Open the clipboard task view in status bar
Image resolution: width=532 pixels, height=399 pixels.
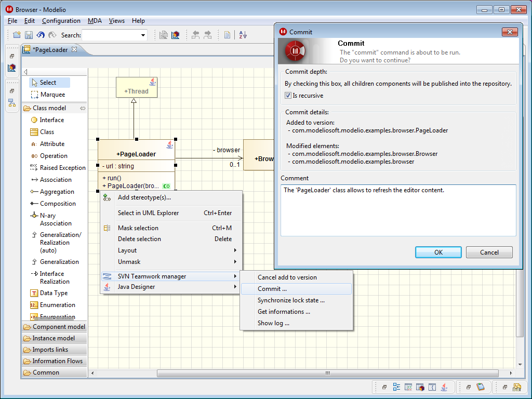click(x=481, y=387)
